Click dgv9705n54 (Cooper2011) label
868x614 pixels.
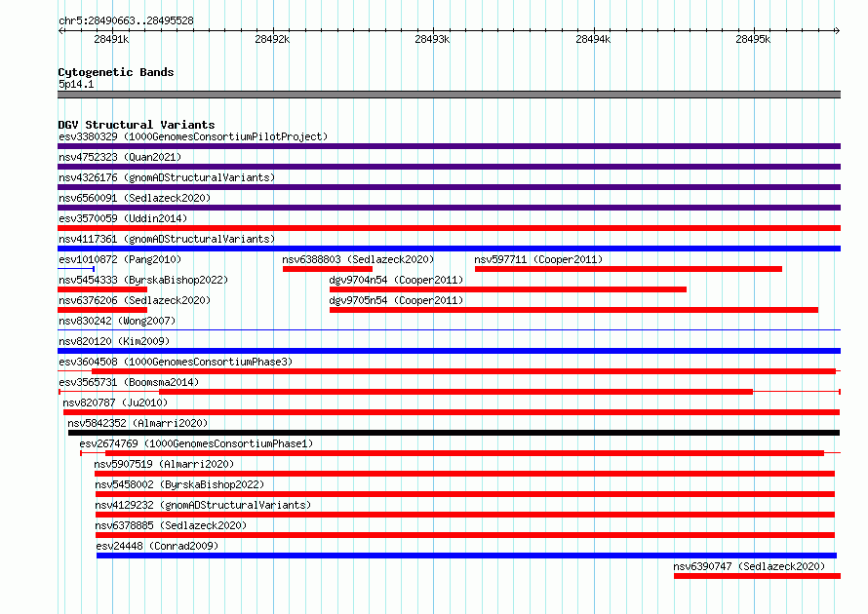(x=396, y=300)
